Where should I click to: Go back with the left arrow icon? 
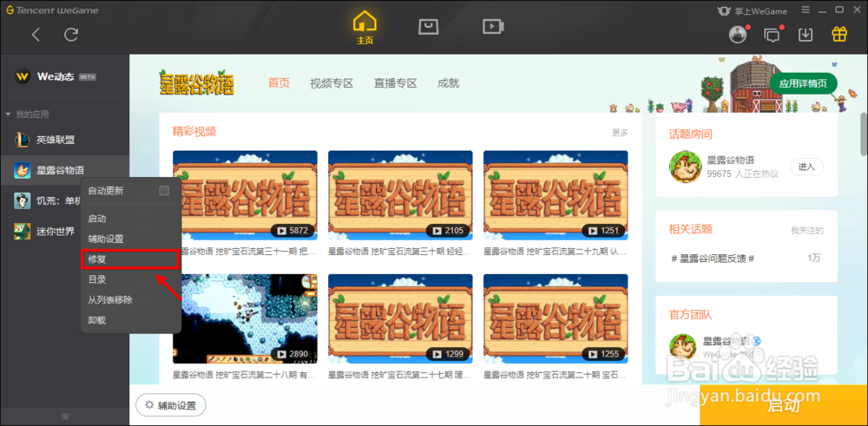tap(36, 35)
